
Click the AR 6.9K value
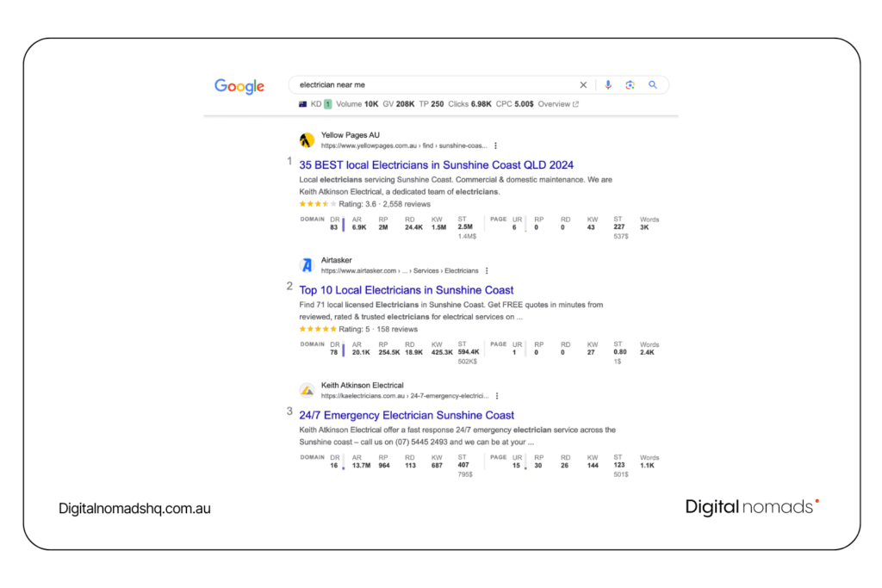[x=359, y=227]
